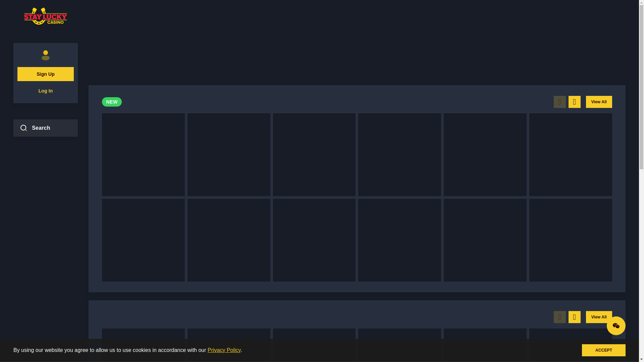Go to previous games in second section

559,317
